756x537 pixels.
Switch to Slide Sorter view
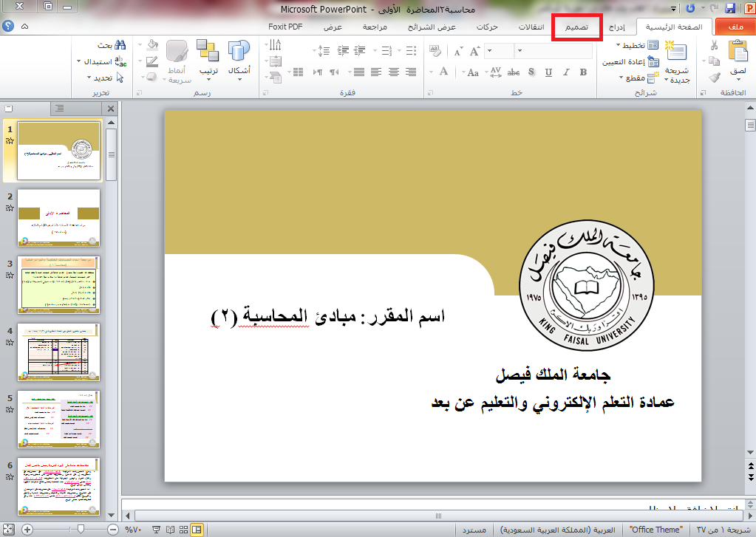pos(183,530)
